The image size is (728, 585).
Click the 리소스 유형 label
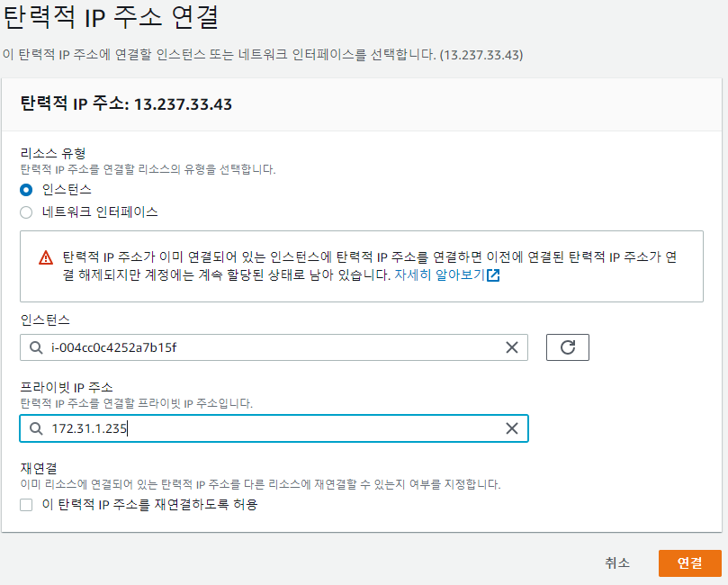(53, 153)
